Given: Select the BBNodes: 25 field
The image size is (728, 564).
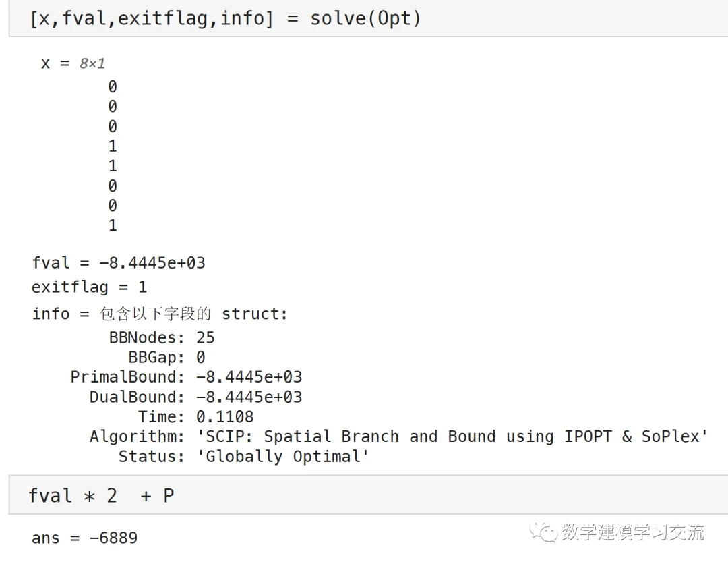Looking at the screenshot, I should [162, 337].
